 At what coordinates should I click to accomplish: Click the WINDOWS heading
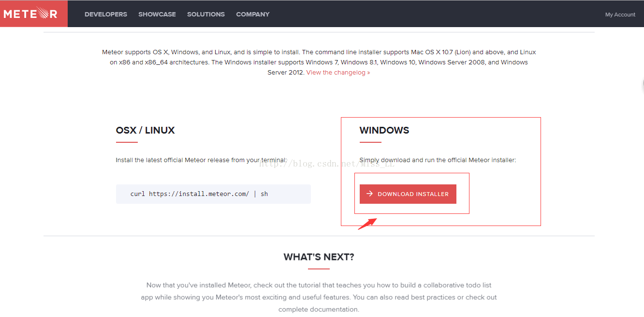(x=384, y=130)
